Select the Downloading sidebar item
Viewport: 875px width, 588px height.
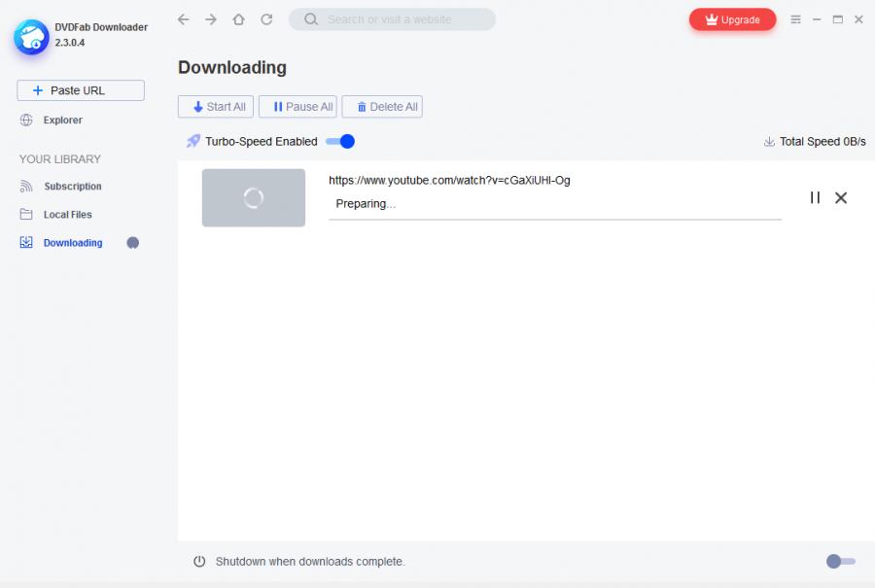point(61,243)
